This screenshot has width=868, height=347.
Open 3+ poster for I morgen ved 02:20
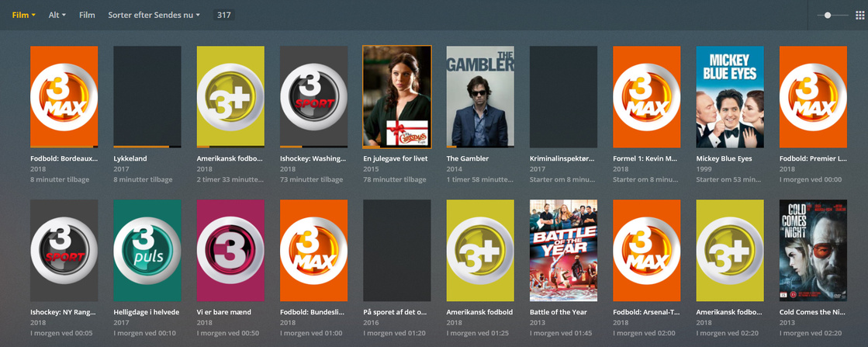pos(730,251)
